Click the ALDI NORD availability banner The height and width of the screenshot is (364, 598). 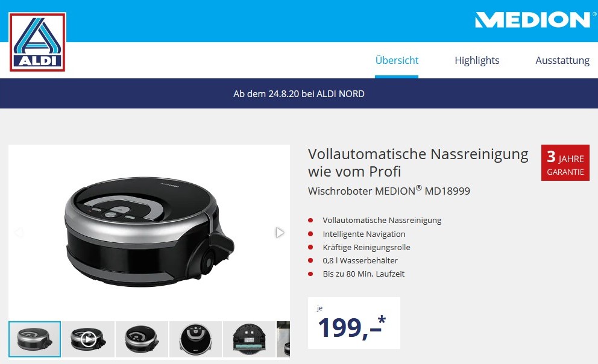(x=299, y=93)
